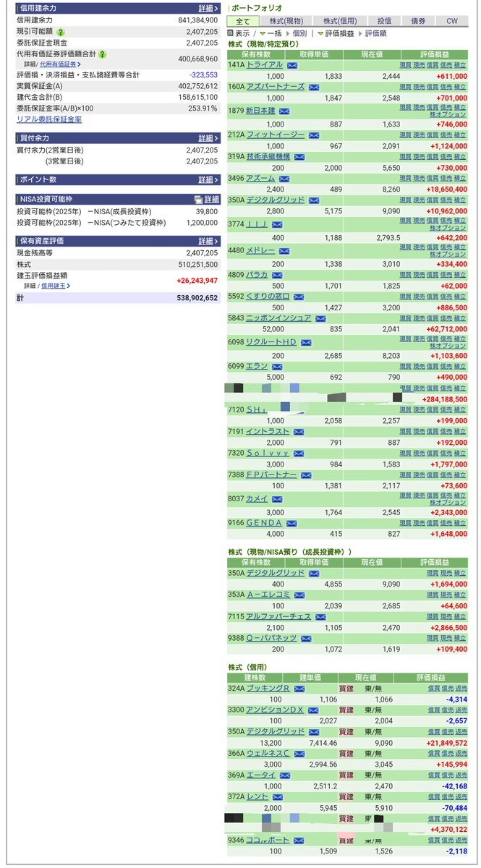This screenshot has height=868, width=481.
Task: Expand 詳細 in ポイント数 header
Action: pyautogui.click(x=206, y=179)
